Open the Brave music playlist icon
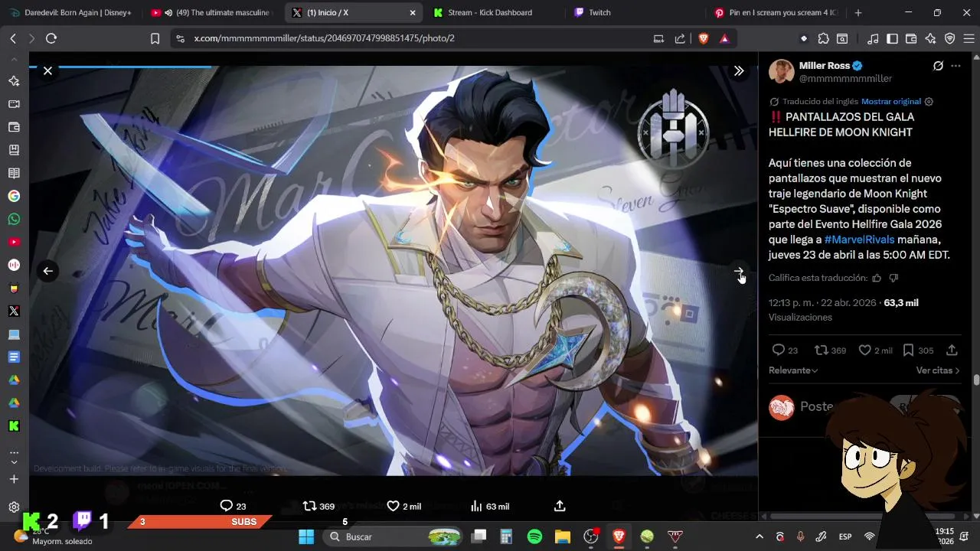Viewport: 980px width, 551px height. [873, 38]
